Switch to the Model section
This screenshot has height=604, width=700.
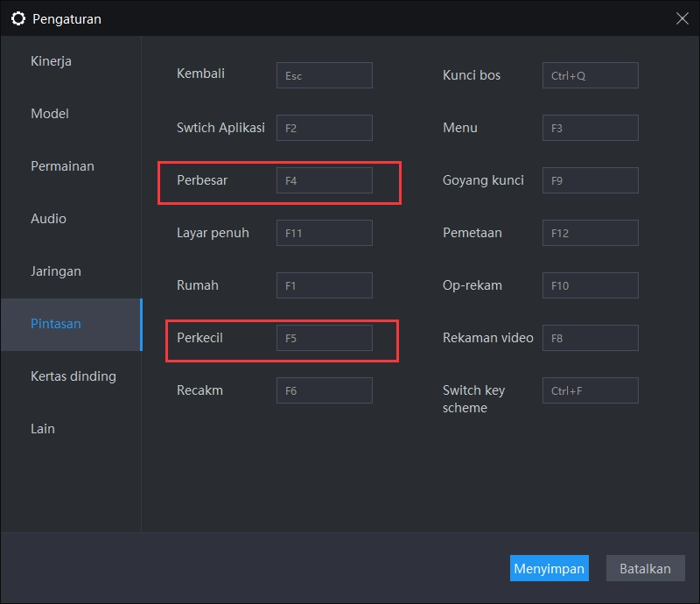click(x=50, y=114)
